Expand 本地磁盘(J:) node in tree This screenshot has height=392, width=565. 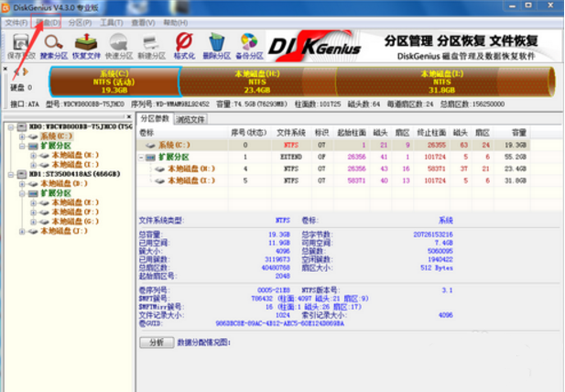[x=22, y=231]
